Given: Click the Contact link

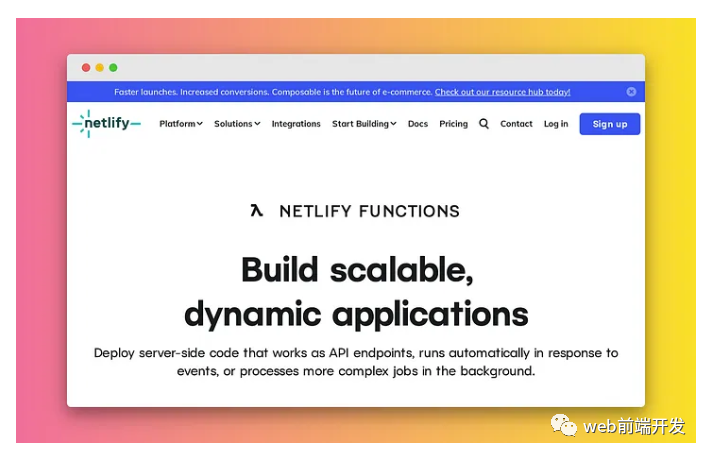Looking at the screenshot, I should click(x=516, y=124).
